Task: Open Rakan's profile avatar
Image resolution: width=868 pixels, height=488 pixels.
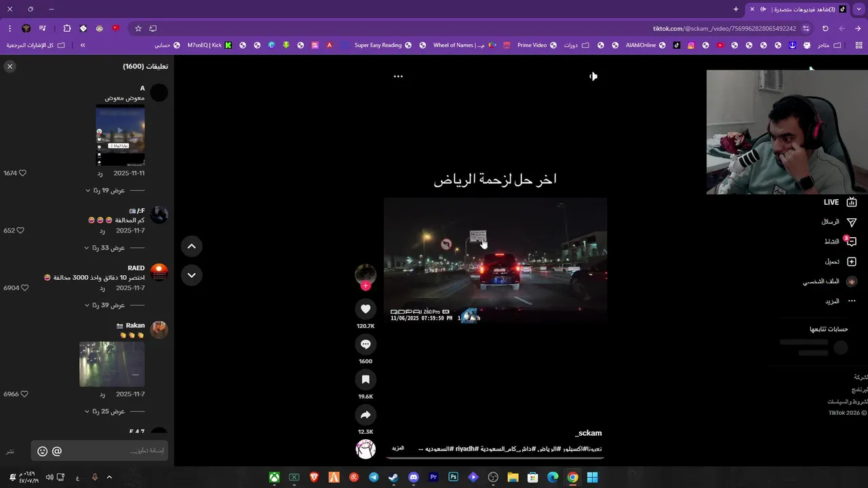Action: [x=159, y=330]
